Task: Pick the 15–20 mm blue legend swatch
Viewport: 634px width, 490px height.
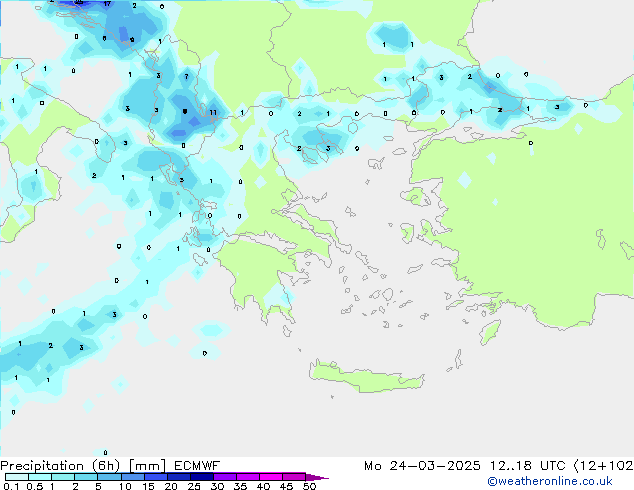Action: click(x=155, y=477)
